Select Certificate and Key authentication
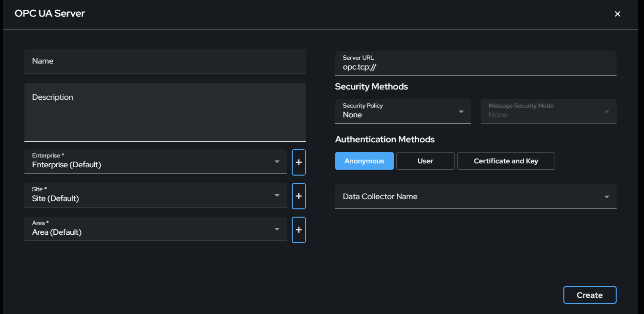Screen dimensions: 644x314 pos(506,161)
